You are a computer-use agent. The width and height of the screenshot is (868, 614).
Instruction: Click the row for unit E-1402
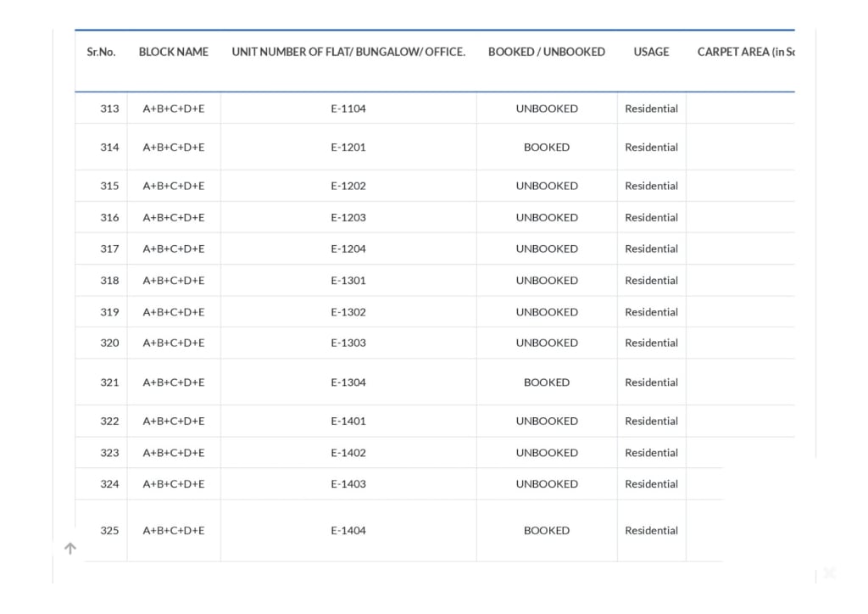pos(348,452)
